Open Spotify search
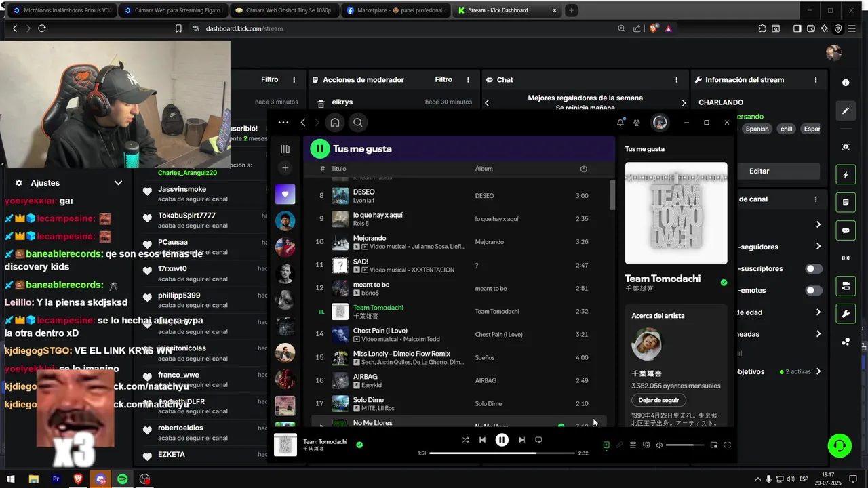Image resolution: width=868 pixels, height=488 pixels. click(x=358, y=123)
